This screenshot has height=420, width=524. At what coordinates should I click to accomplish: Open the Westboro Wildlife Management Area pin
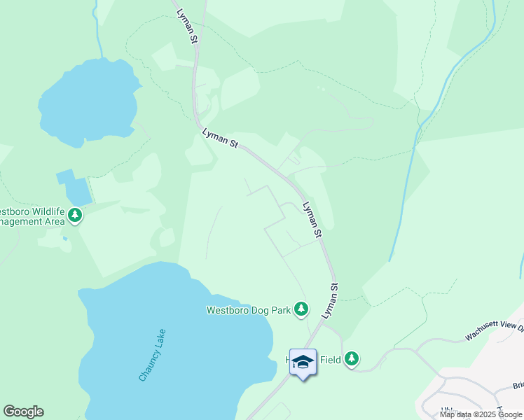[75, 216]
